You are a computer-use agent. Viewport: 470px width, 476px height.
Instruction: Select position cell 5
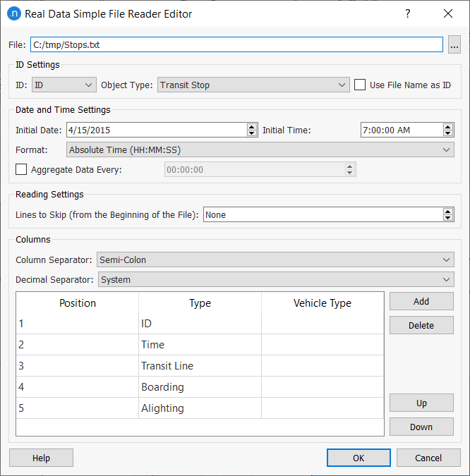pyautogui.click(x=78, y=408)
